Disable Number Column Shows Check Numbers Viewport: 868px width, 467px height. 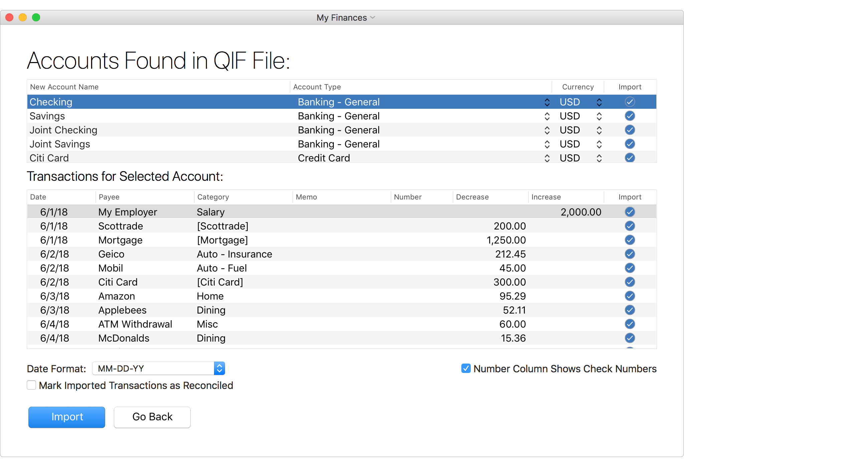(466, 368)
